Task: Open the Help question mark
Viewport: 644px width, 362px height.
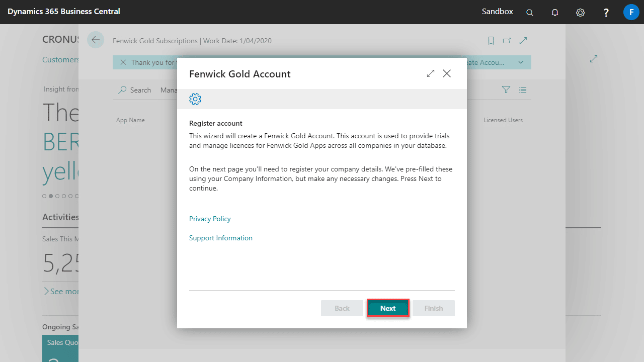Action: pyautogui.click(x=606, y=13)
